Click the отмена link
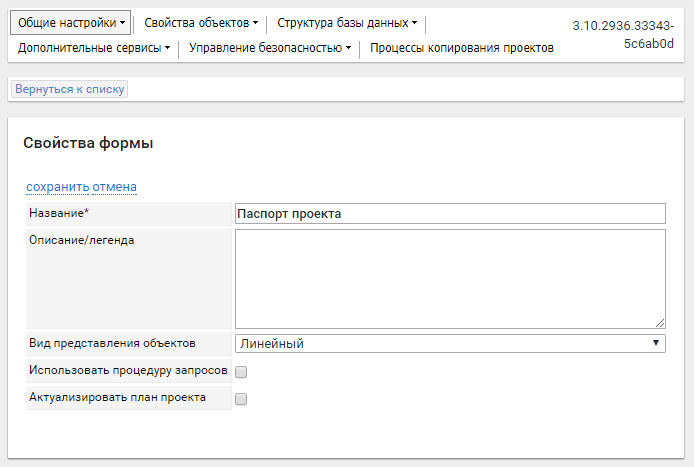The image size is (694, 467). tap(115, 187)
